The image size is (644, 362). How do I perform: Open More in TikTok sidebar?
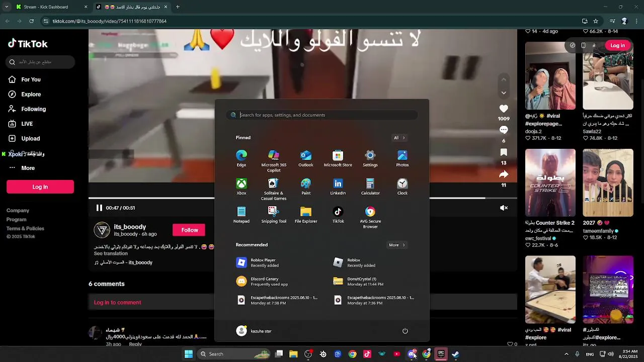point(28,168)
